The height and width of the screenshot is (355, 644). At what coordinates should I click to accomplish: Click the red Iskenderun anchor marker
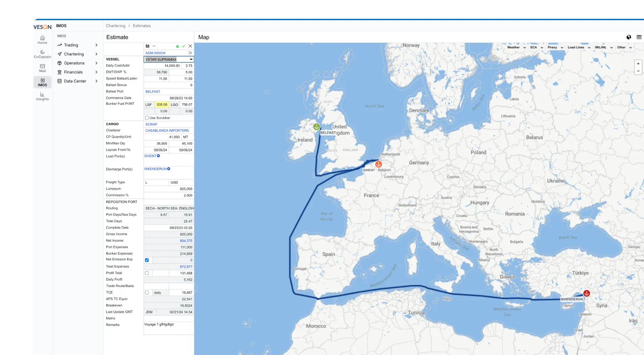pyautogui.click(x=586, y=293)
